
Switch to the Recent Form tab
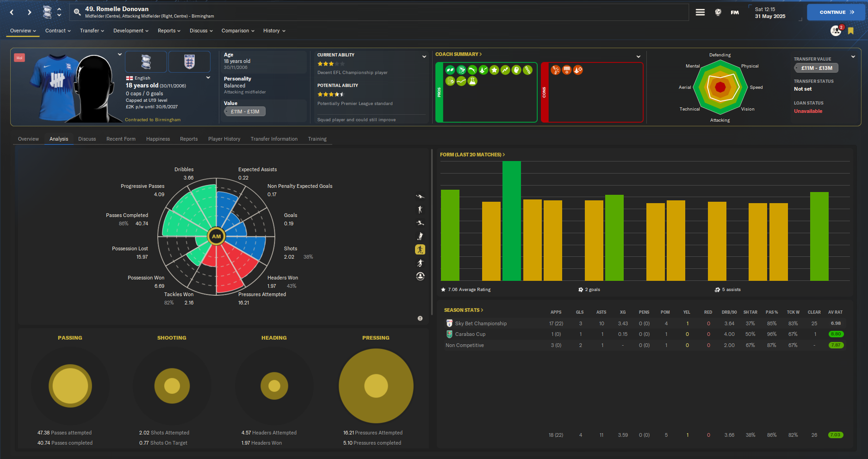pyautogui.click(x=121, y=139)
